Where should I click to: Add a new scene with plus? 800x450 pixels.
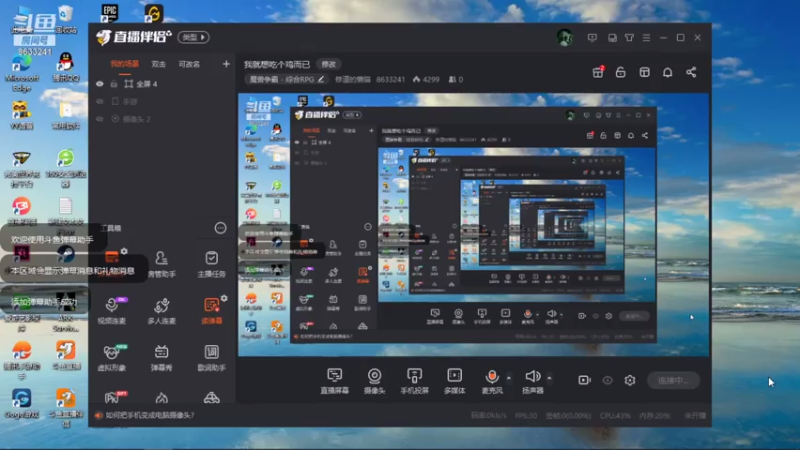[x=226, y=64]
